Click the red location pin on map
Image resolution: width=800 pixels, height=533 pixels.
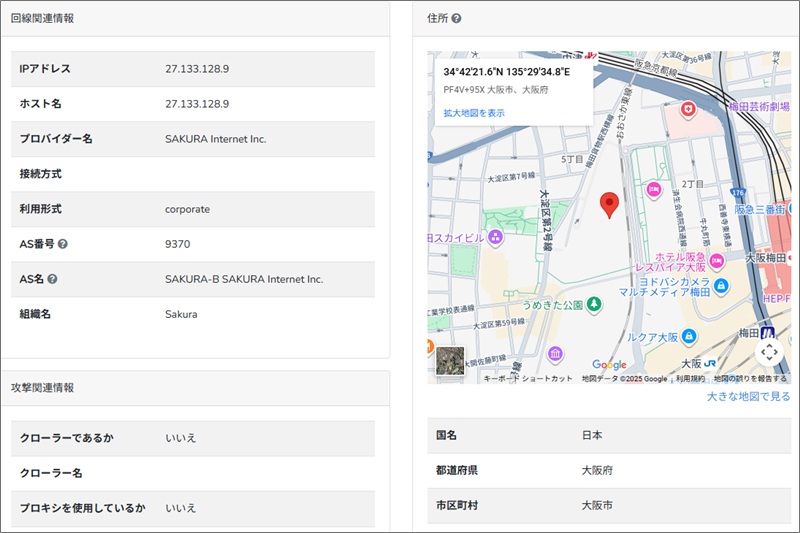click(608, 206)
